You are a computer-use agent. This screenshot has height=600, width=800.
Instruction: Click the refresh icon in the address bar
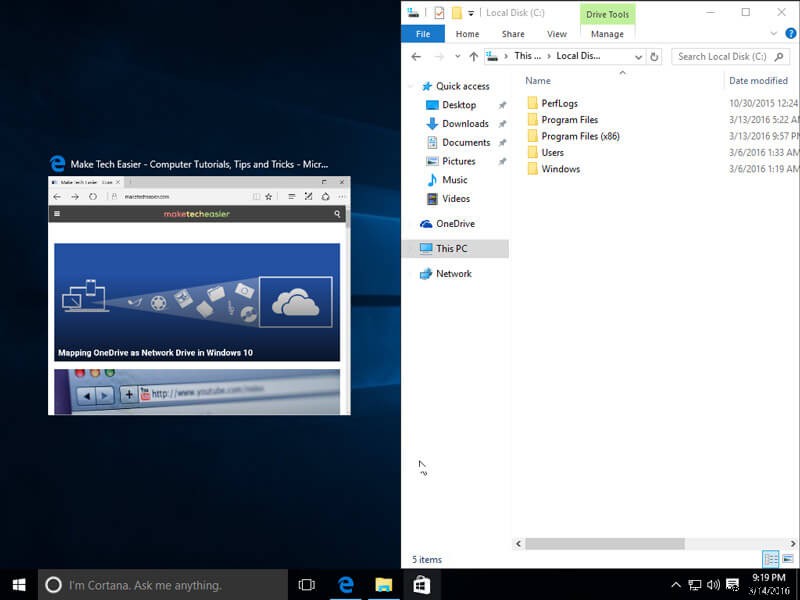[655, 56]
